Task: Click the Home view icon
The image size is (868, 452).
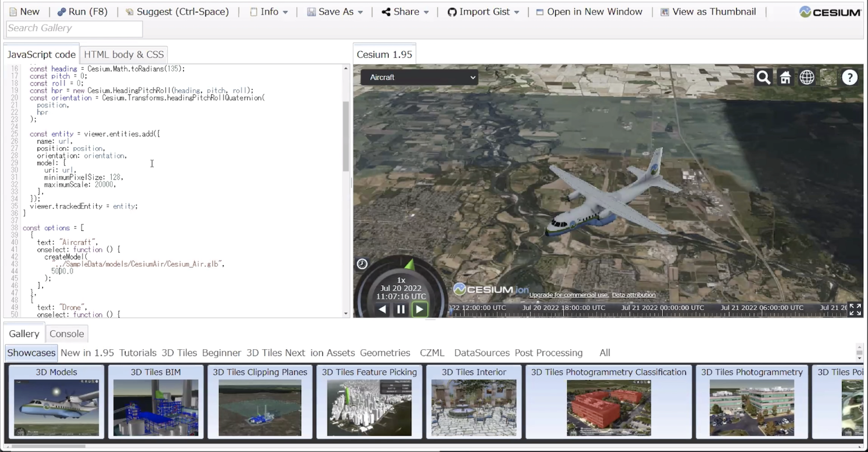Action: [785, 78]
